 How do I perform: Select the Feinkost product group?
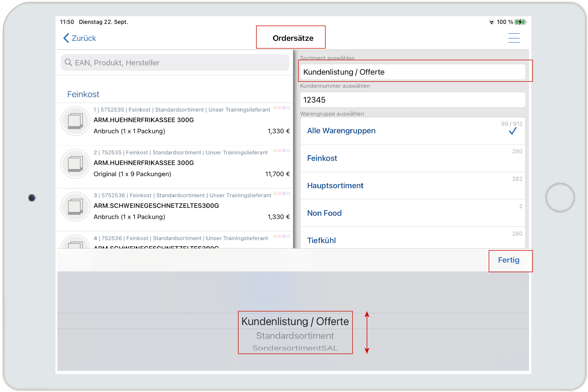click(322, 158)
